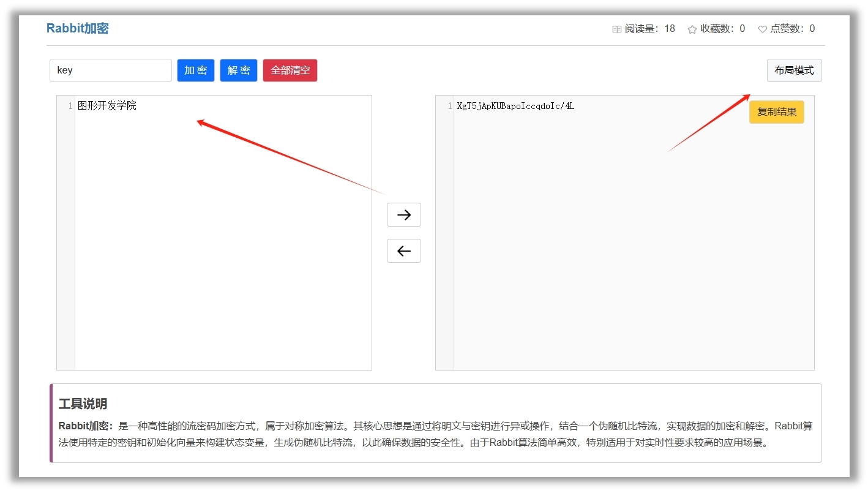Screen dimensions: 868x493
Task: Click the key input field
Action: point(111,70)
